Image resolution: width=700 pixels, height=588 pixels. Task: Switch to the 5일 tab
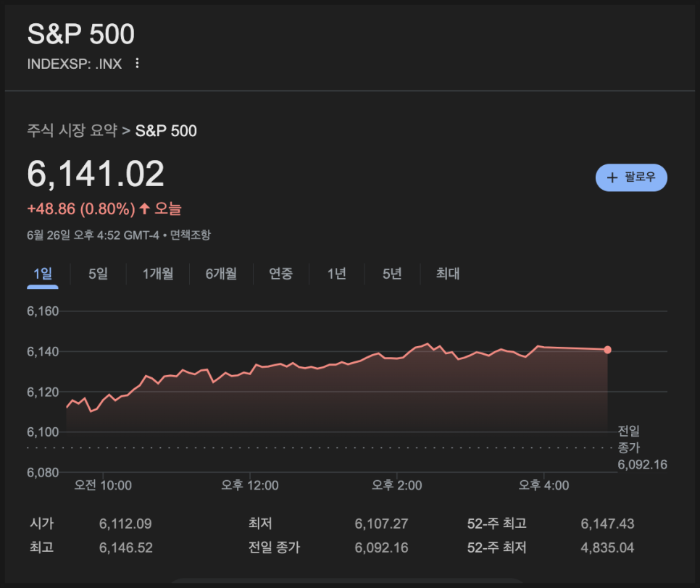click(99, 274)
